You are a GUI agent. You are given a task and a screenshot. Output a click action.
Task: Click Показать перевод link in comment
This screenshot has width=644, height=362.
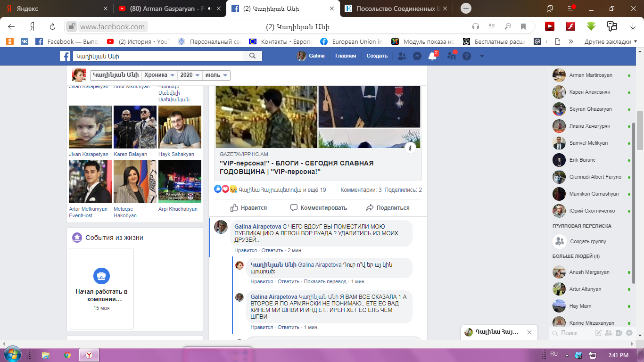point(325,281)
